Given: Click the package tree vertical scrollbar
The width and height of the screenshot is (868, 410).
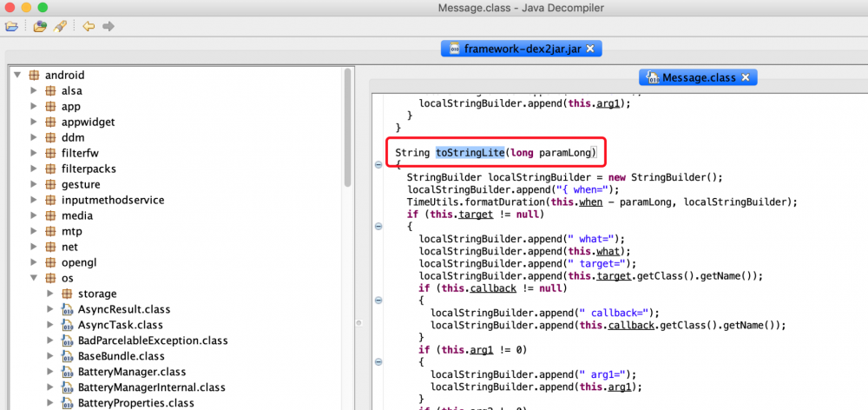Looking at the screenshot, I should [x=348, y=128].
